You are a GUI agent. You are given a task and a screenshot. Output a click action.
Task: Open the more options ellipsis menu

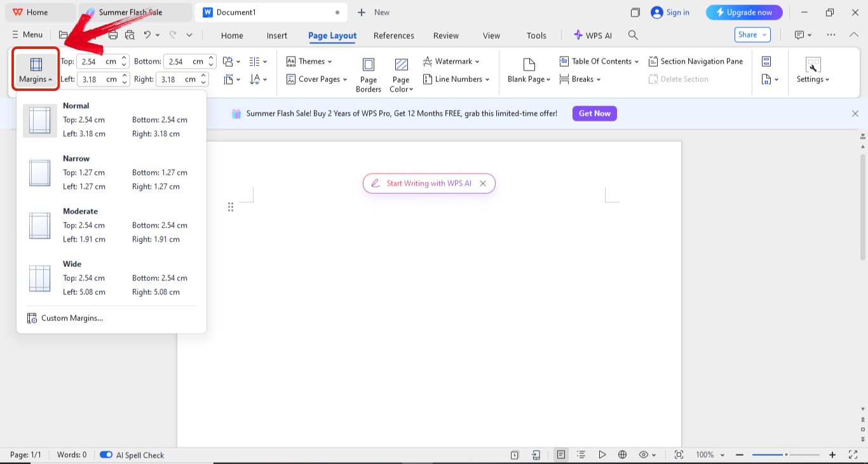tap(831, 35)
